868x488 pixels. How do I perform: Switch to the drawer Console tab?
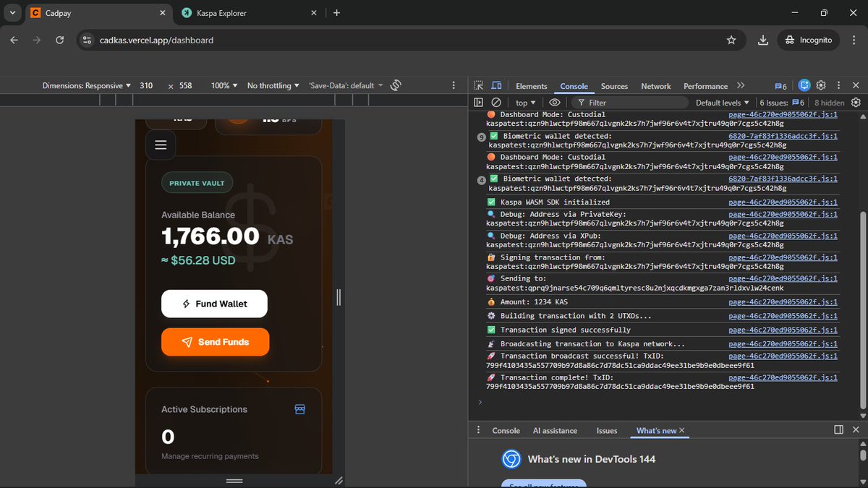click(506, 430)
